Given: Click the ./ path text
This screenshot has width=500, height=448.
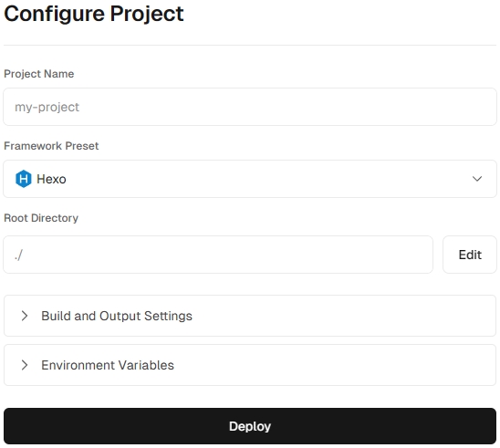Looking at the screenshot, I should click(19, 255).
